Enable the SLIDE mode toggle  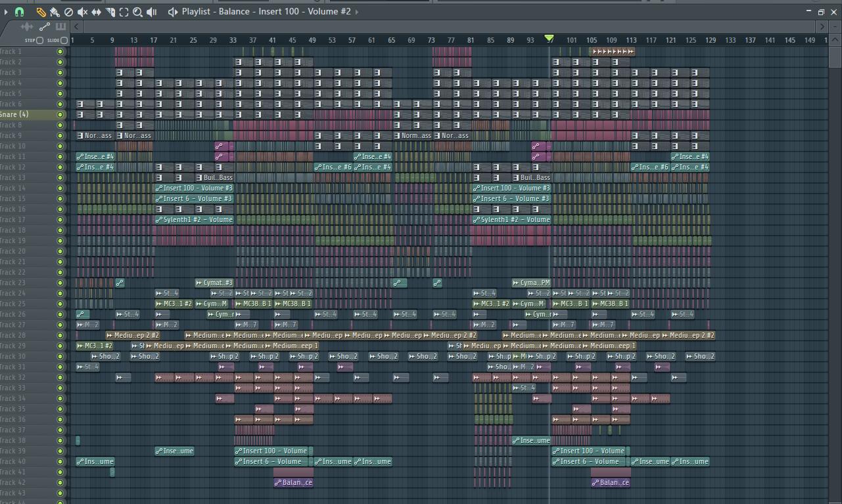64,40
